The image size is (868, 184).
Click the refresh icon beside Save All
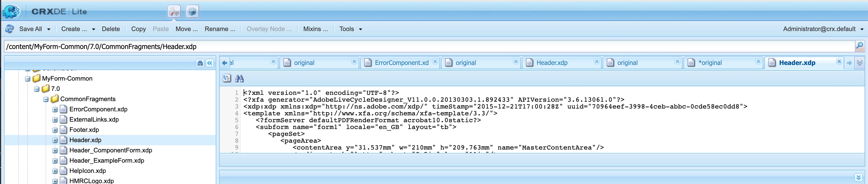(x=9, y=29)
